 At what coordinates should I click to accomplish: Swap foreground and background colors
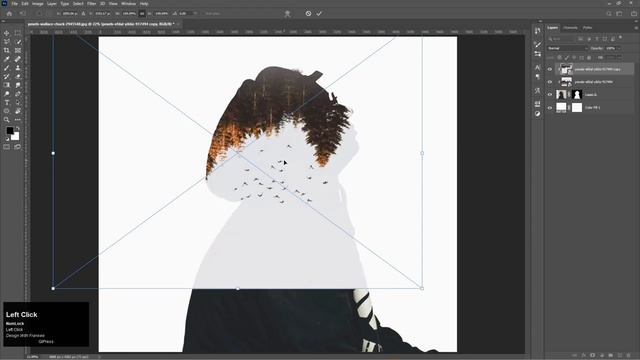click(17, 128)
